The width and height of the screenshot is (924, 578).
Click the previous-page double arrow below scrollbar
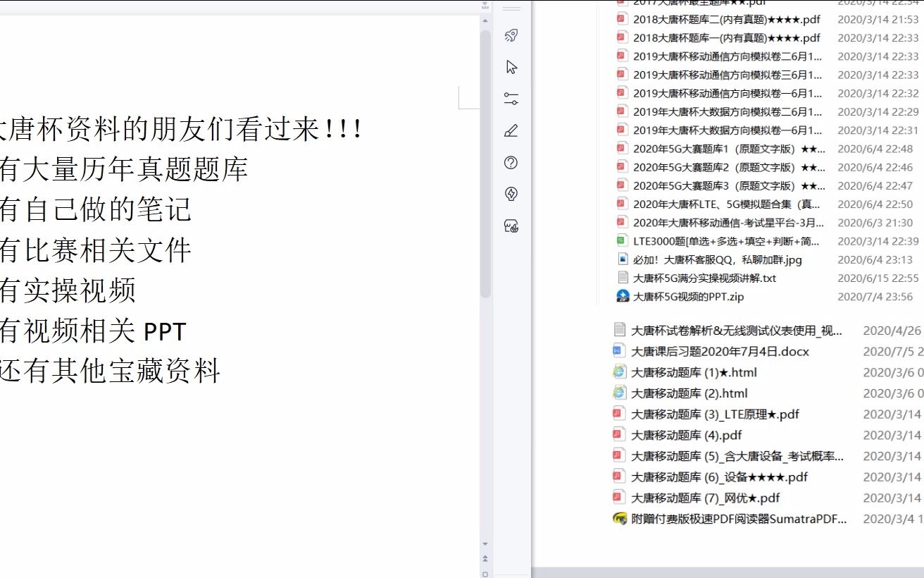point(485,558)
